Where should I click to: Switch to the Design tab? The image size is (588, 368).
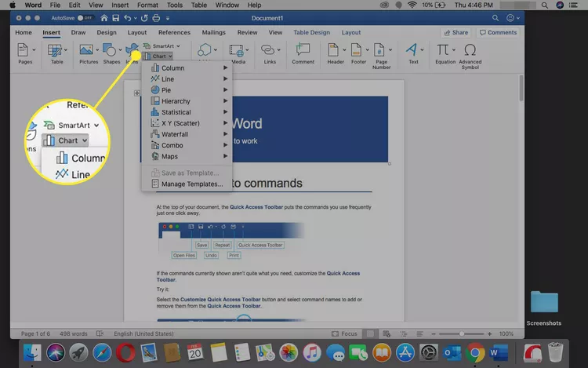[107, 32]
